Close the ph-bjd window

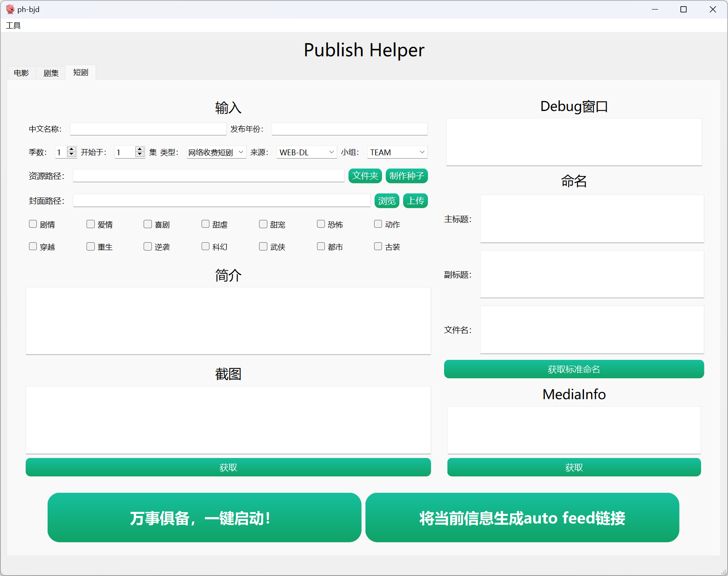click(713, 9)
